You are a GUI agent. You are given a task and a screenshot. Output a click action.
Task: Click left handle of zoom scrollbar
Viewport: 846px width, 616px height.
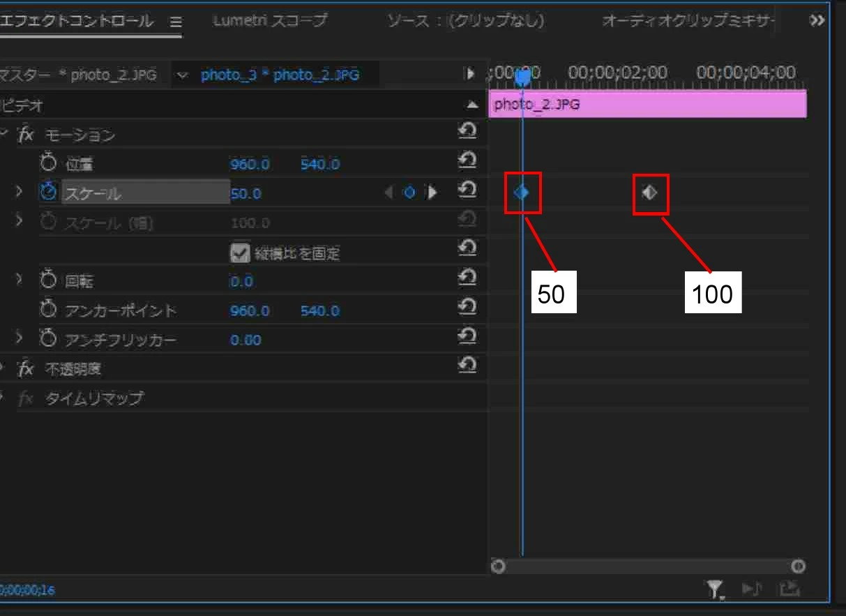click(497, 566)
